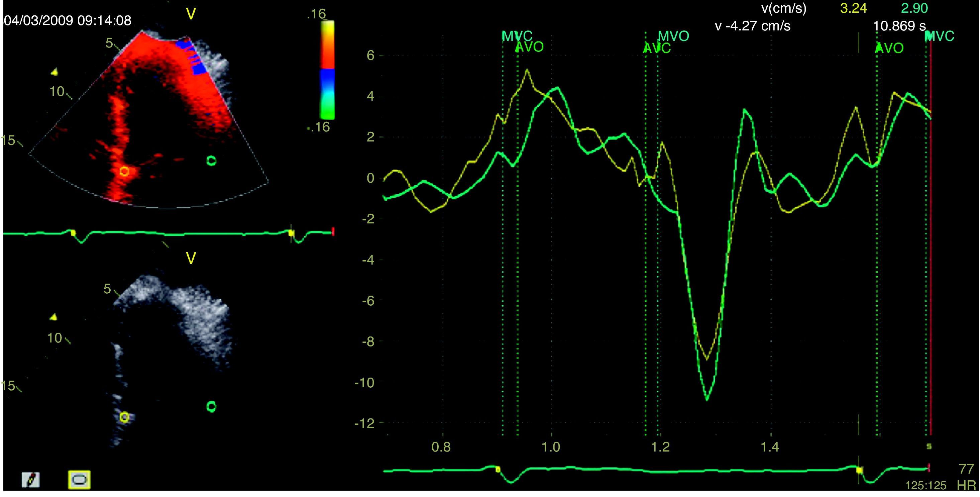Select the yellow-highlighted ellipse ROI shape tool
Screen dimensions: 980x497
[x=79, y=480]
